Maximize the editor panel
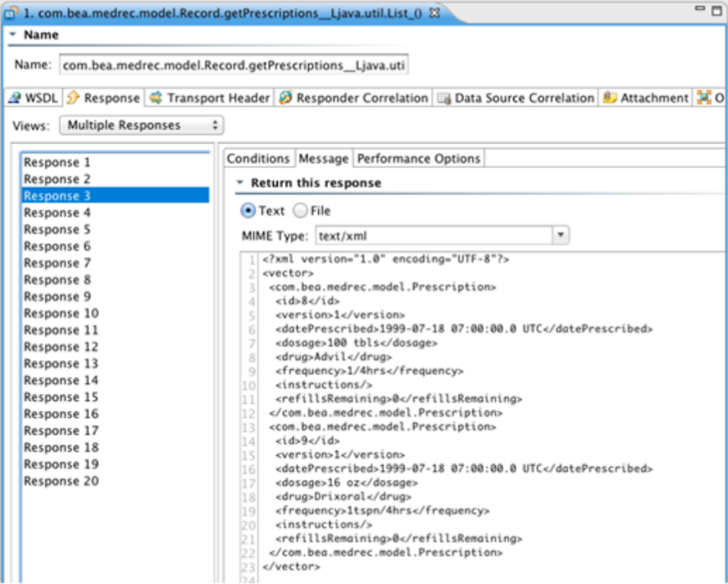This screenshot has width=728, height=584. pos(717,10)
